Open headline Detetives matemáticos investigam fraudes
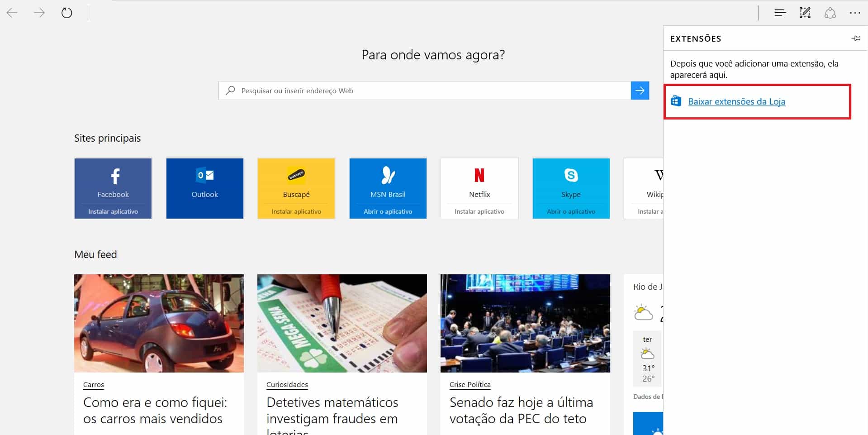The width and height of the screenshot is (868, 435). pos(332,414)
